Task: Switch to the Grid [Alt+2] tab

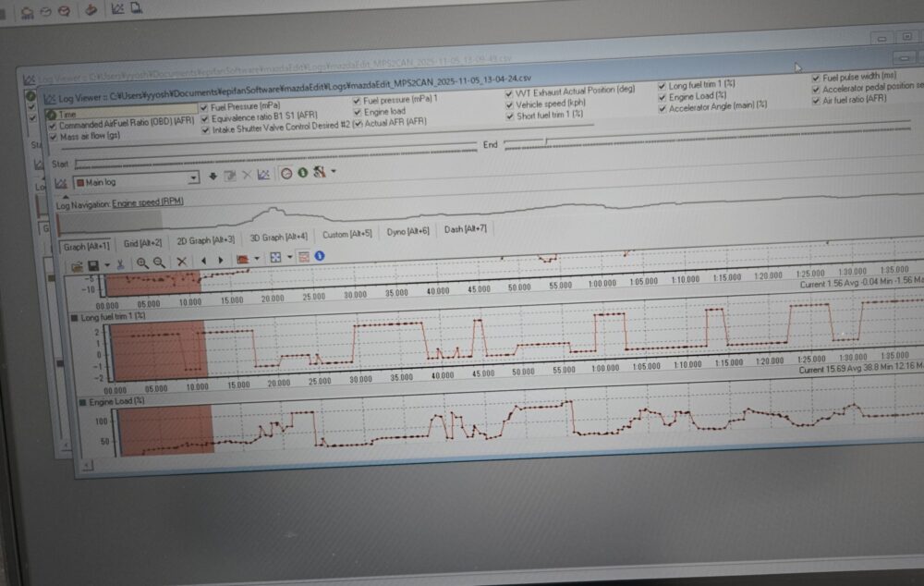Action: 143,243
